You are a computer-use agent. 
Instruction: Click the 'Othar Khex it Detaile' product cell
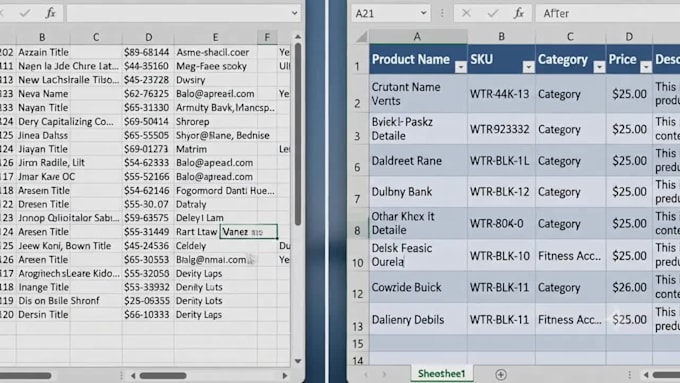(418, 223)
